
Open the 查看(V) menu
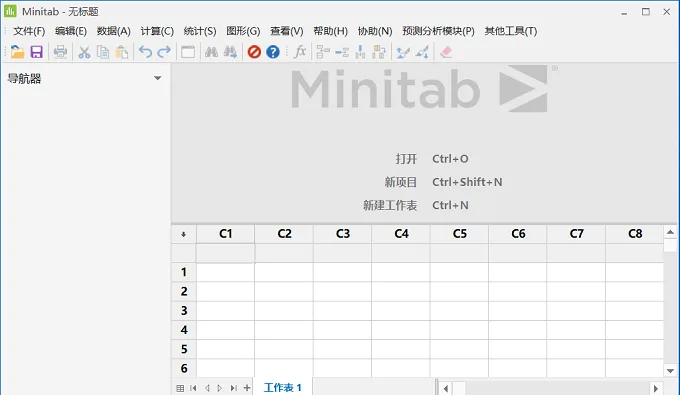coord(287,31)
